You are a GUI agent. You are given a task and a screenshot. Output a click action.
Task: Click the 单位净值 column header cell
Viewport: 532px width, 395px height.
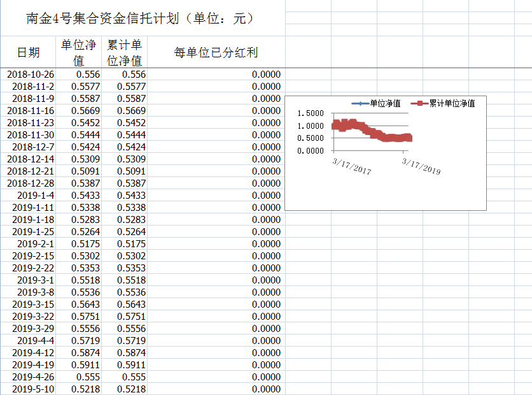pyautogui.click(x=78, y=52)
